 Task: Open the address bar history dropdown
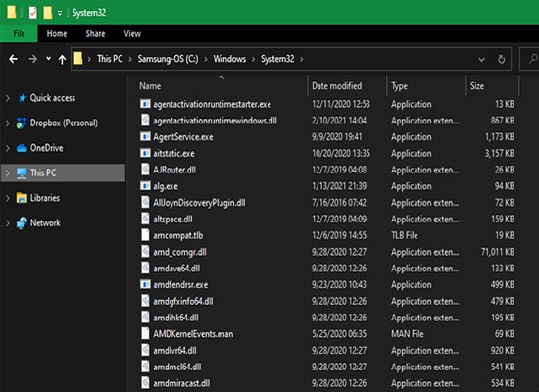[481, 59]
